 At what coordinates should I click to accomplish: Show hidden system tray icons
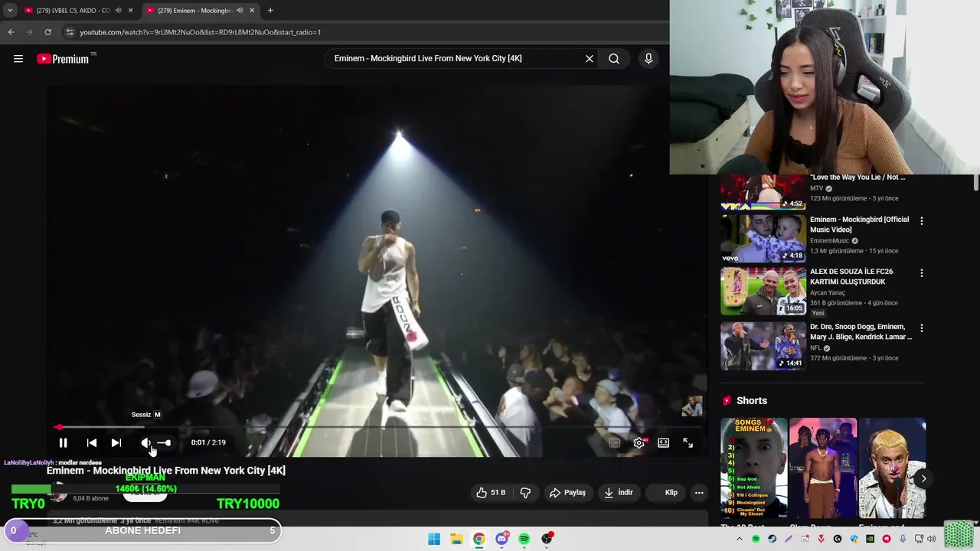[x=740, y=539]
